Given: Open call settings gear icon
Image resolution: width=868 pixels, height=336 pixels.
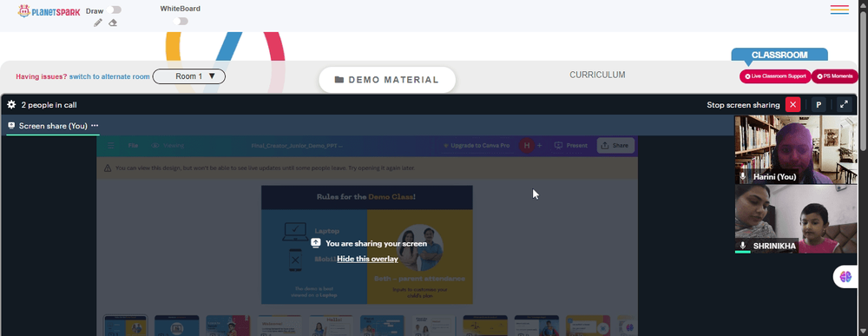Looking at the screenshot, I should 11,104.
